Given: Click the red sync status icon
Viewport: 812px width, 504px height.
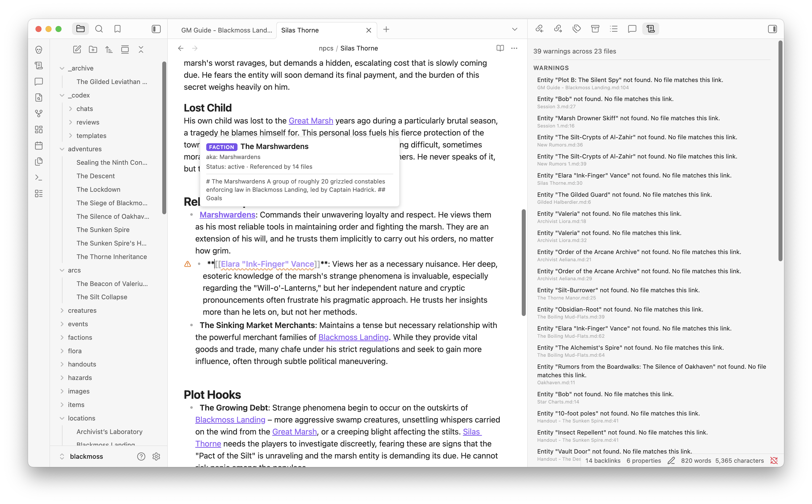Looking at the screenshot, I should pyautogui.click(x=774, y=461).
